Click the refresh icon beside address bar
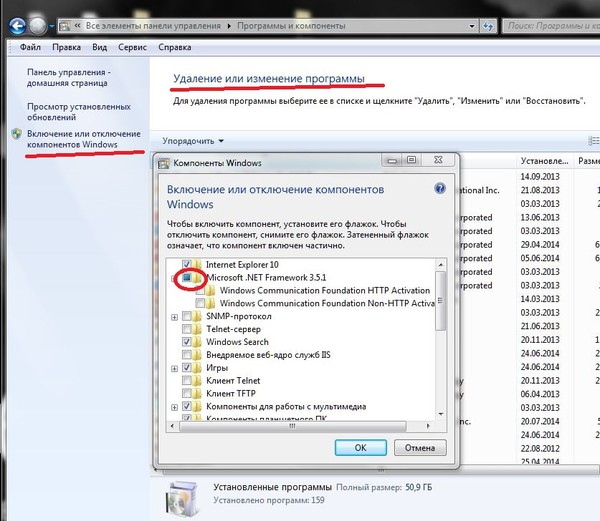This screenshot has height=521, width=600. coord(488,26)
